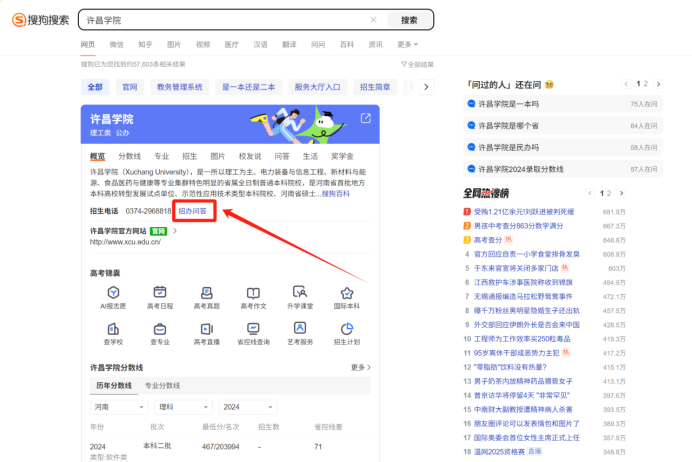Focus the search input field with 许昌学院

tap(225, 20)
